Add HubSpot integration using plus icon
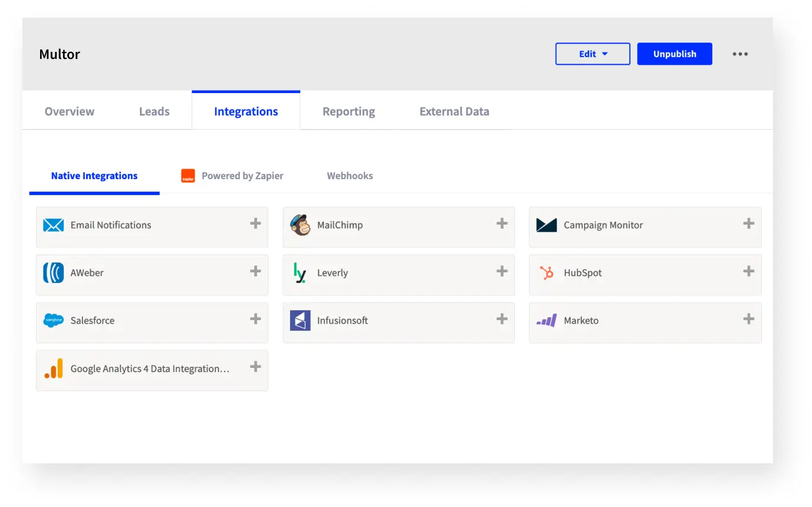 (x=748, y=271)
